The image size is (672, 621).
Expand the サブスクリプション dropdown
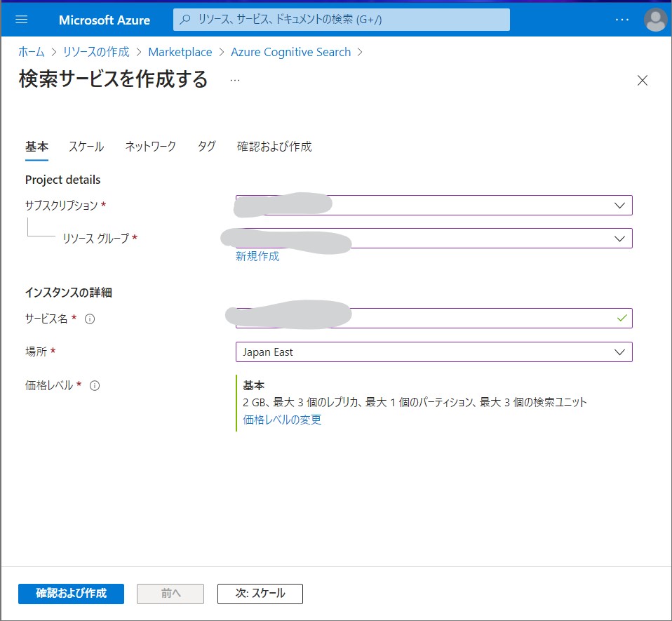point(434,206)
